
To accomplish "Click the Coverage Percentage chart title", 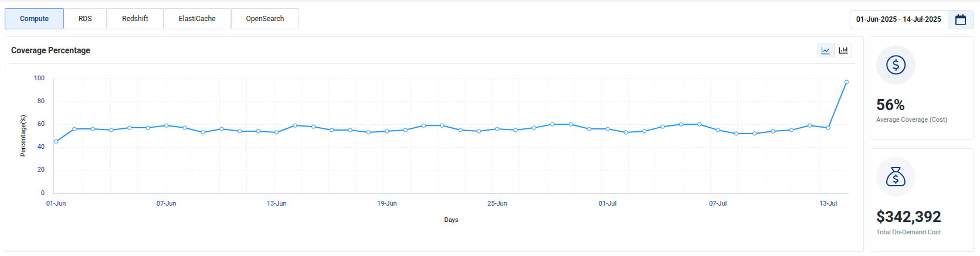I will point(50,50).
